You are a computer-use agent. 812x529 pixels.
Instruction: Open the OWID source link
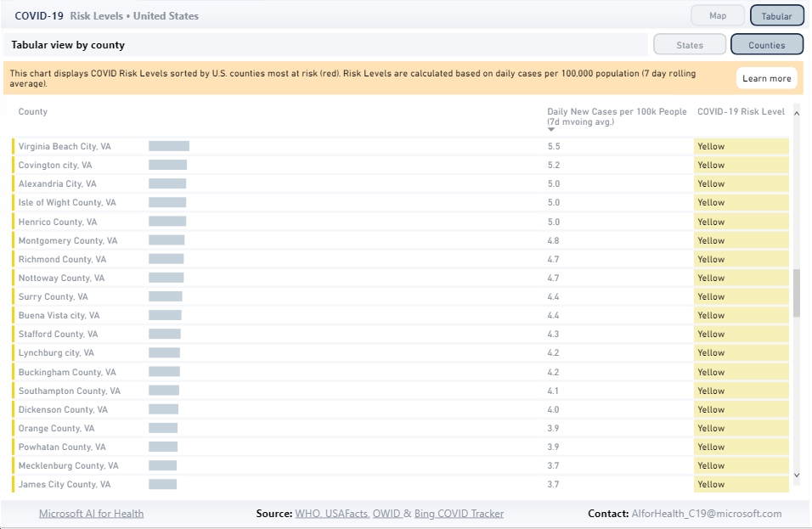pos(386,514)
